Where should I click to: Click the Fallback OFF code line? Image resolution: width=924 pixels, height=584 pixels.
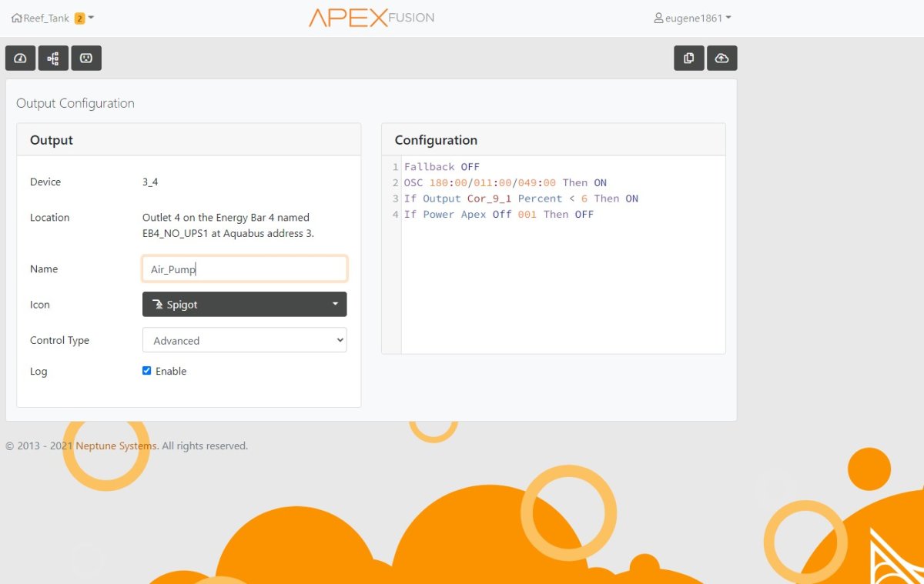coord(442,167)
